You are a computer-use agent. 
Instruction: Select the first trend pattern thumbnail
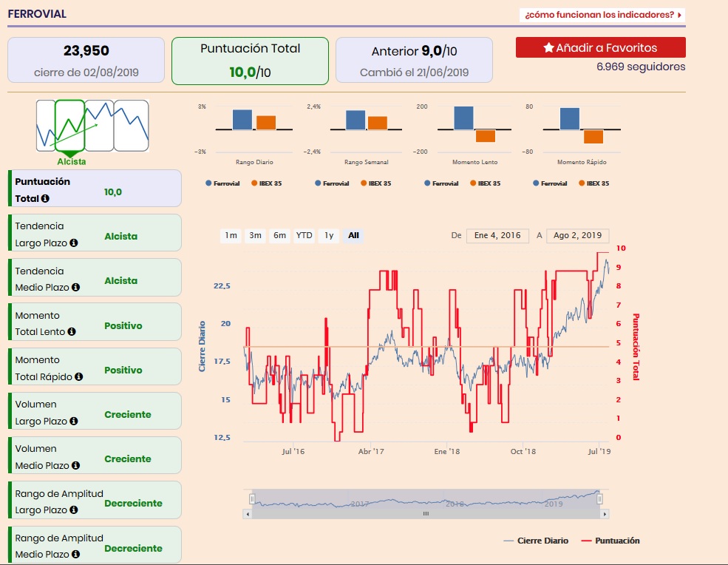(46, 126)
